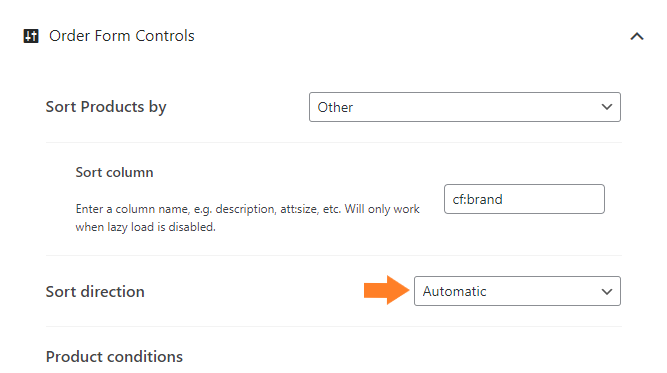Click the Product conditions heading
This screenshot has height=373, width=667.
click(x=114, y=357)
